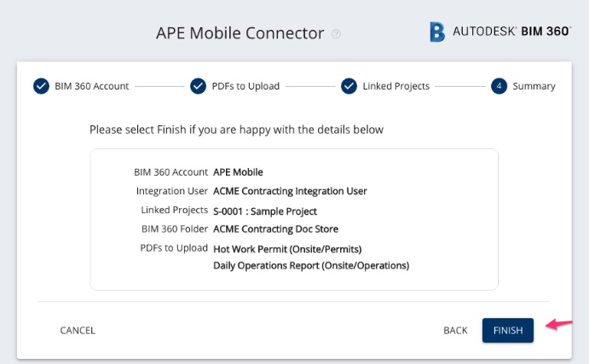Open the Linked Projects step label

(396, 86)
